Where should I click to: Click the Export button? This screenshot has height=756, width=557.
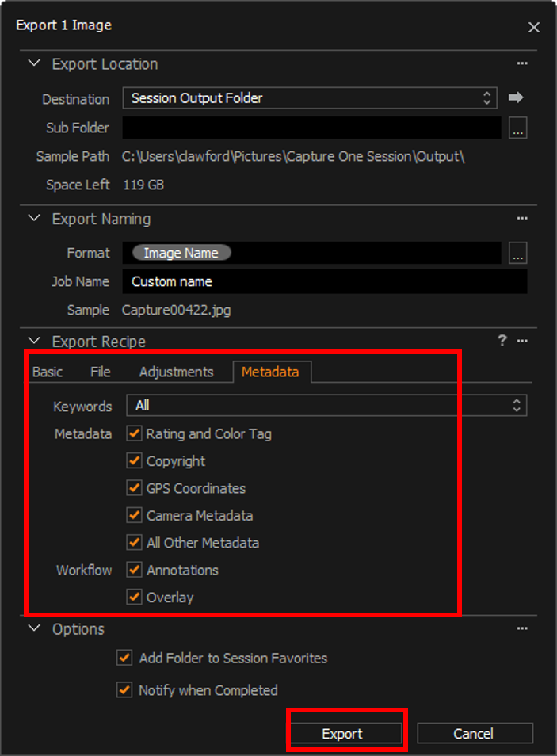(x=342, y=734)
